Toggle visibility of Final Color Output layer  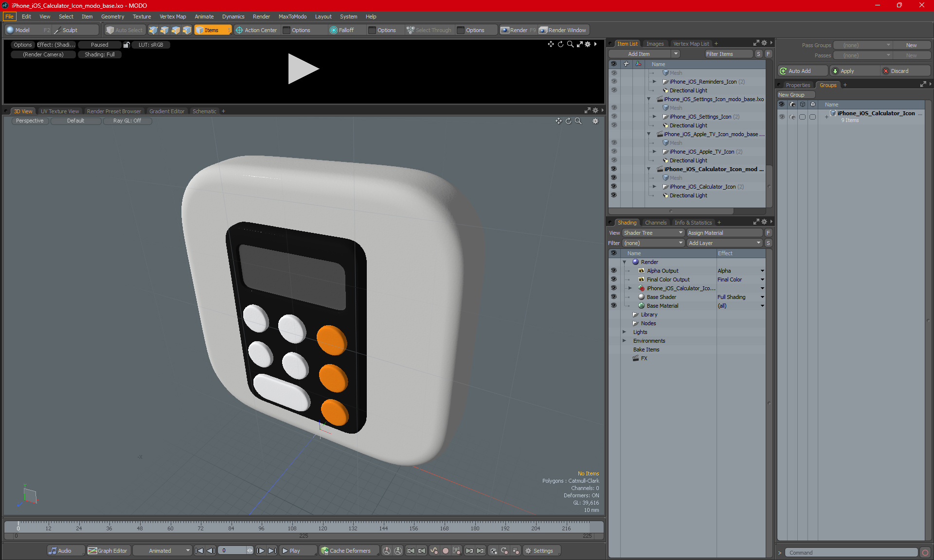(x=614, y=280)
